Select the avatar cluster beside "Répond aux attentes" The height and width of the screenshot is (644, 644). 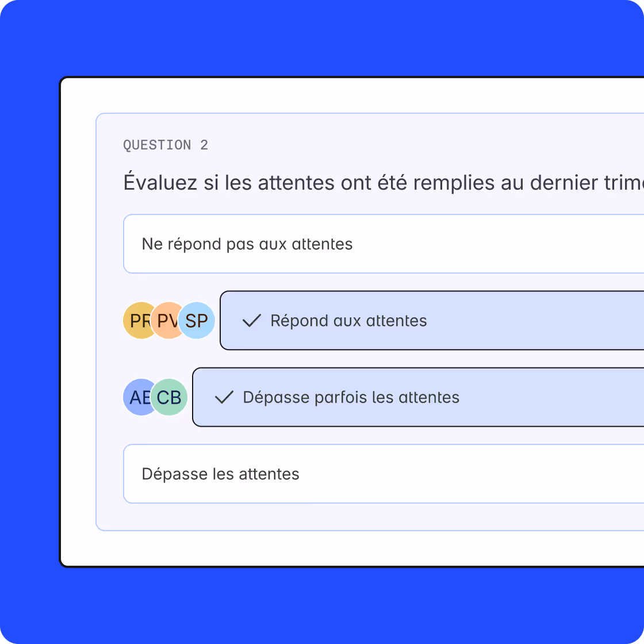[x=167, y=321]
